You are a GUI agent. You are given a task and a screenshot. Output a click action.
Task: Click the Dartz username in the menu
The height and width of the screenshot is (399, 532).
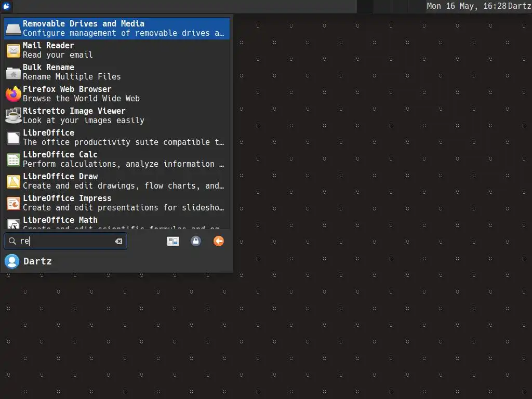tap(37, 261)
